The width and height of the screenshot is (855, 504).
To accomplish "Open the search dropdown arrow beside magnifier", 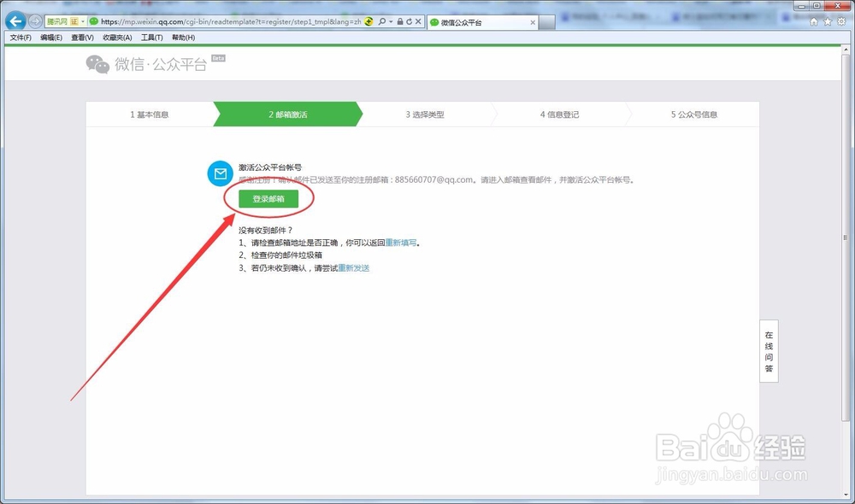I will coord(391,22).
